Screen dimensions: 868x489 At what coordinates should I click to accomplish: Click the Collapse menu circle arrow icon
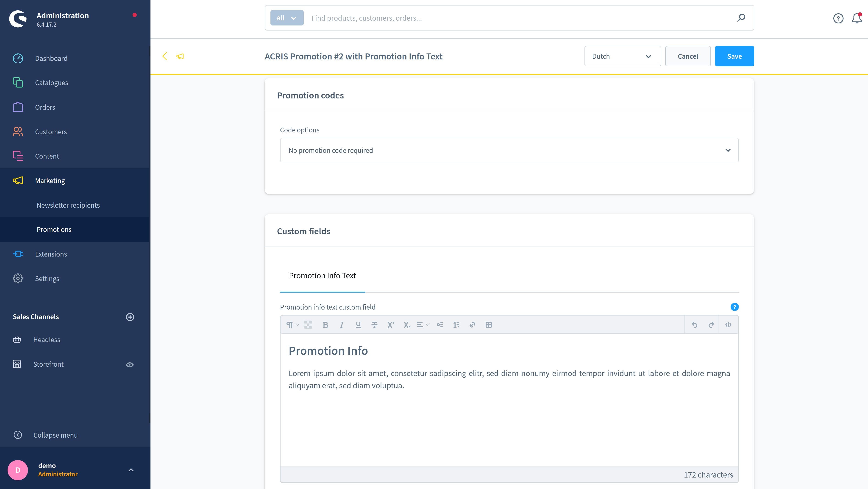[18, 435]
